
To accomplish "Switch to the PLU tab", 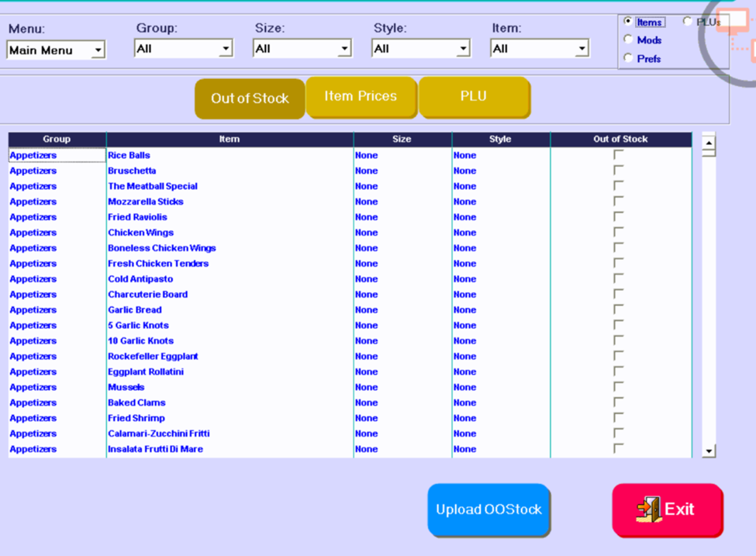I will tap(474, 96).
